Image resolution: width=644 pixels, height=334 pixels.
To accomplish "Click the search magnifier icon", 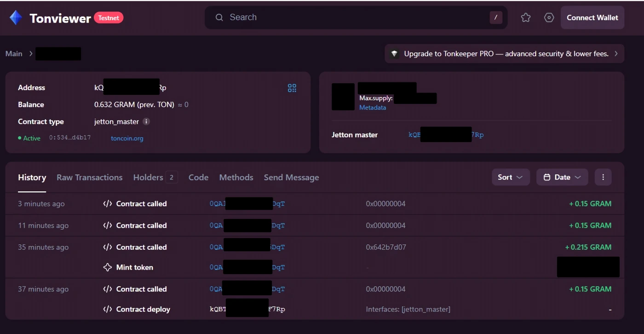I will [x=219, y=17].
